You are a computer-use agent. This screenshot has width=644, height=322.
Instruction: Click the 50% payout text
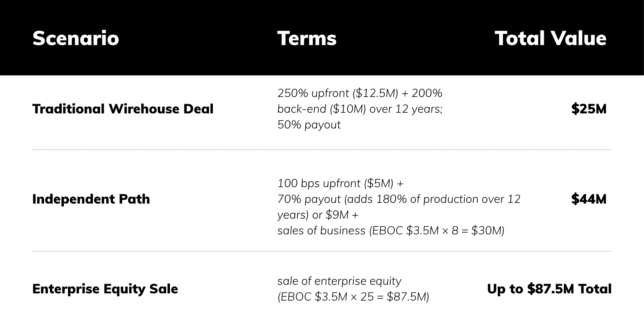(x=309, y=125)
